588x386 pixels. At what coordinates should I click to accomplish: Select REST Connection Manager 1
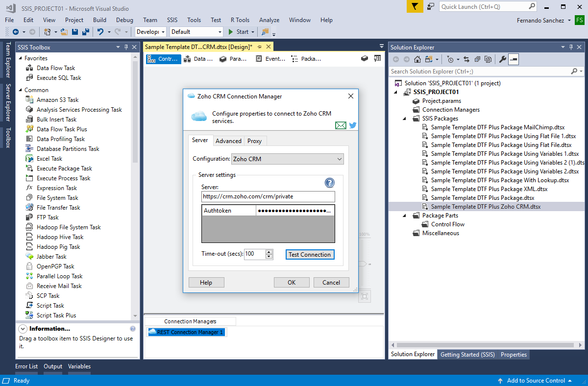(x=186, y=332)
